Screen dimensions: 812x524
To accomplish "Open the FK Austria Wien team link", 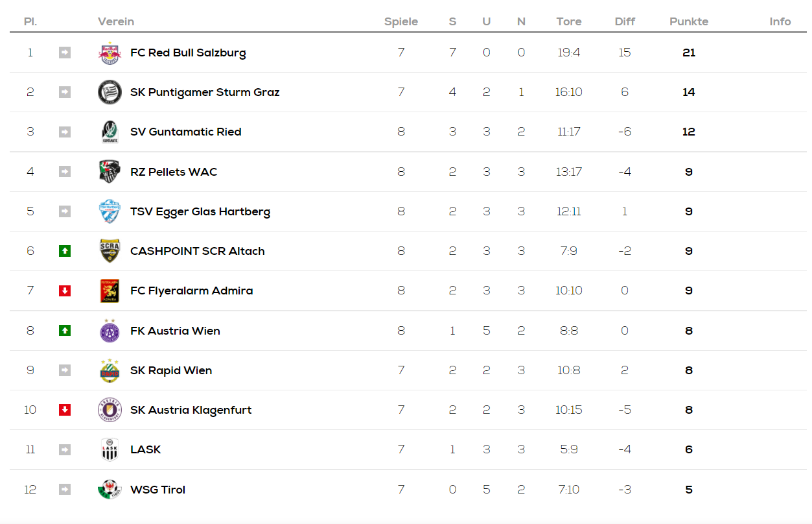I will [175, 331].
